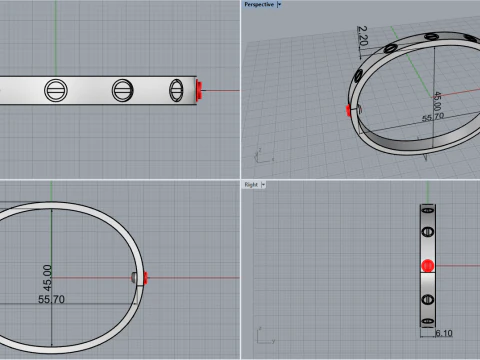Select the 45.00 dimension in the oval plan view
This screenshot has width=480, height=360.
click(48, 278)
